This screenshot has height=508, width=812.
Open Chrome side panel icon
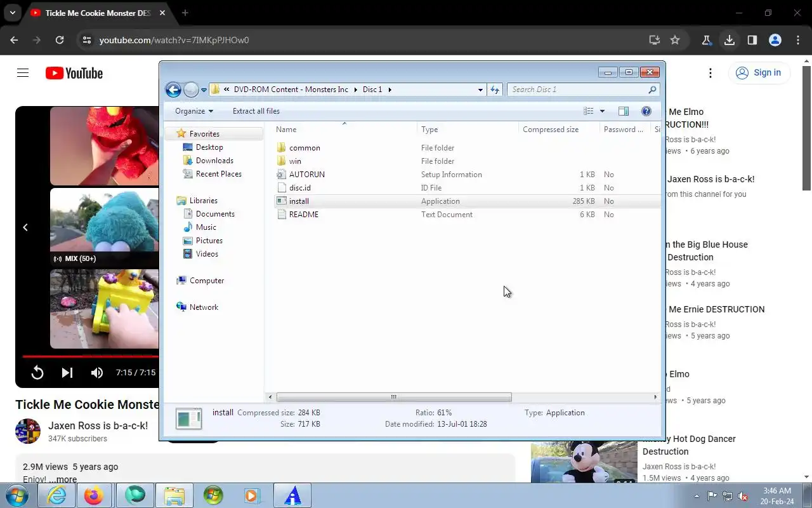click(x=752, y=40)
